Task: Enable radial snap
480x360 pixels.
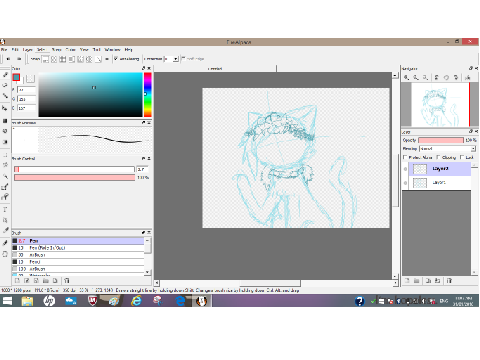Action: coord(80,59)
